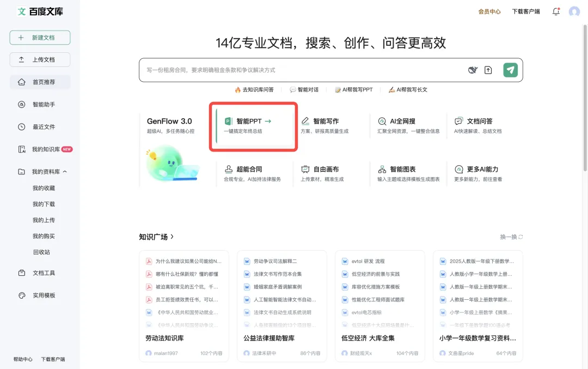Click 下载客户端 in the top bar
The width and height of the screenshot is (588, 369).
[526, 11]
